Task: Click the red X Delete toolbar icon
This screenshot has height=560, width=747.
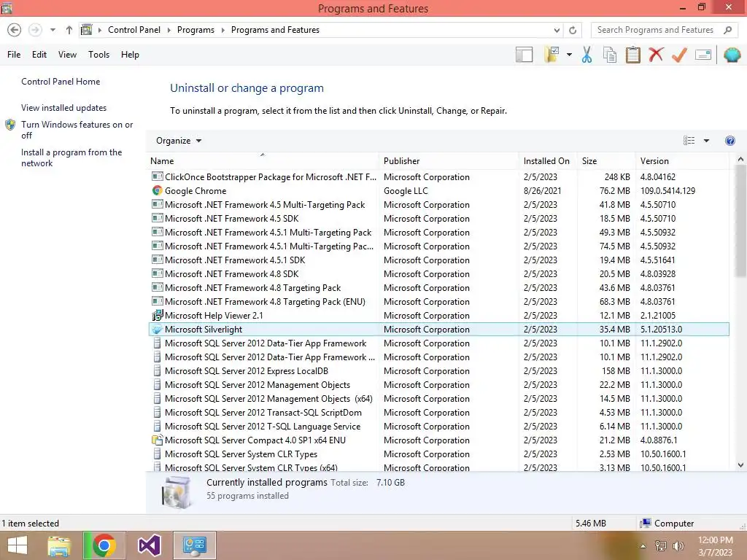Action: click(x=656, y=55)
